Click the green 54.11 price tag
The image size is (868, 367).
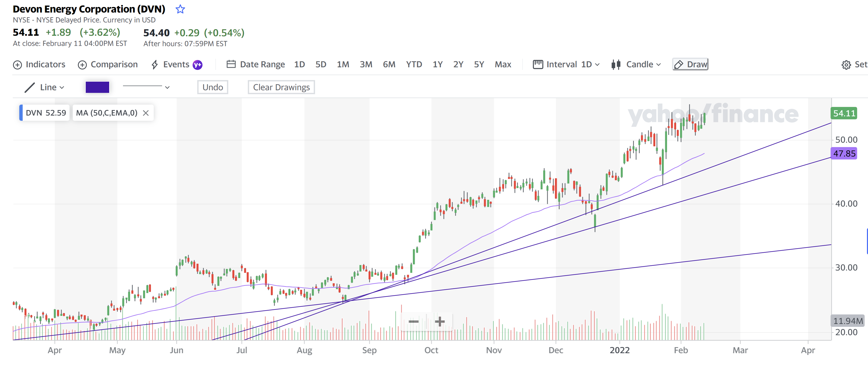844,113
